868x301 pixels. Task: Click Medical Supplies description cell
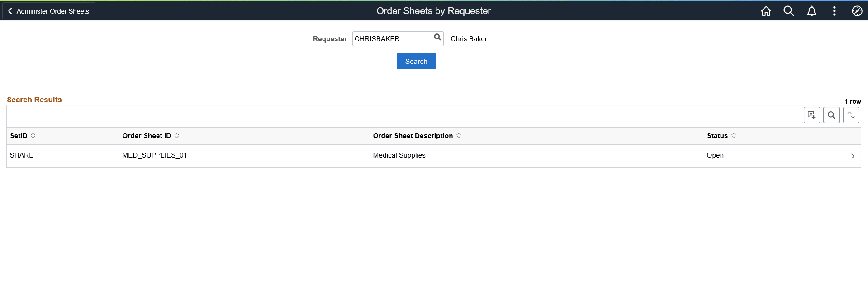(399, 155)
